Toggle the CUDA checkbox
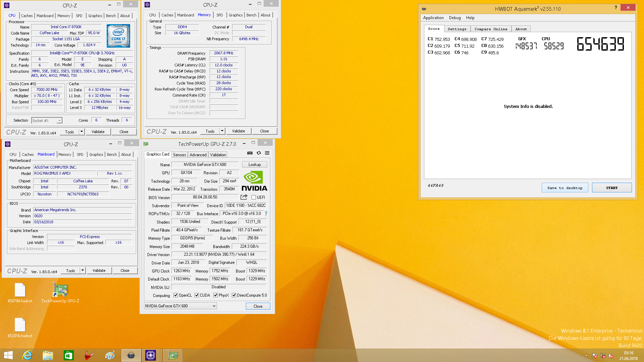This screenshot has height=362, width=644. tap(197, 295)
